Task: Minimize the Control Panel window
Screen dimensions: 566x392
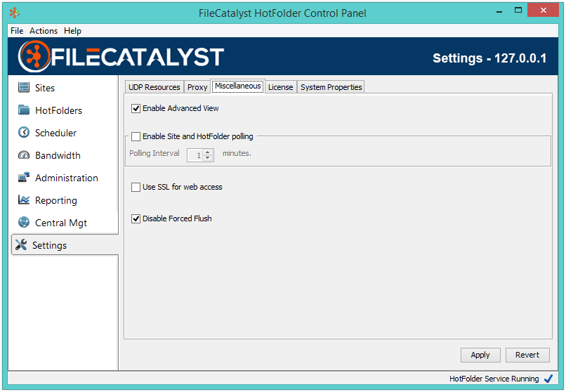Action: (499, 11)
